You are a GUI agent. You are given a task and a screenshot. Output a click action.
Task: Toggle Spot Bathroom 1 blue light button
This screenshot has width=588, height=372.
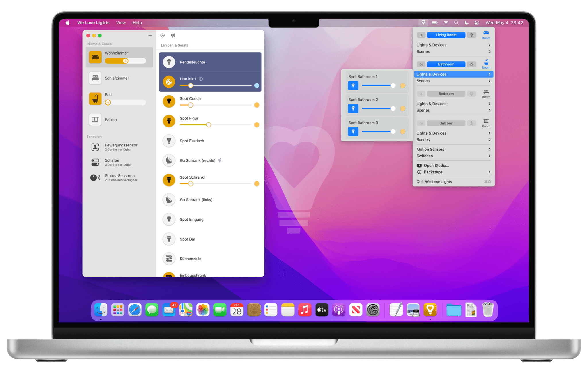[x=353, y=85]
